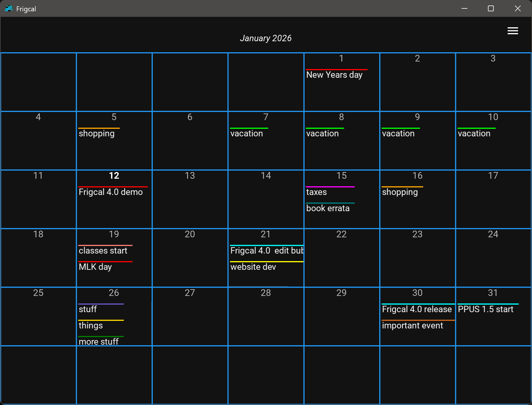This screenshot has height=405, width=532.
Task: Open the Frigcal 4.0 release event
Action: (x=417, y=309)
